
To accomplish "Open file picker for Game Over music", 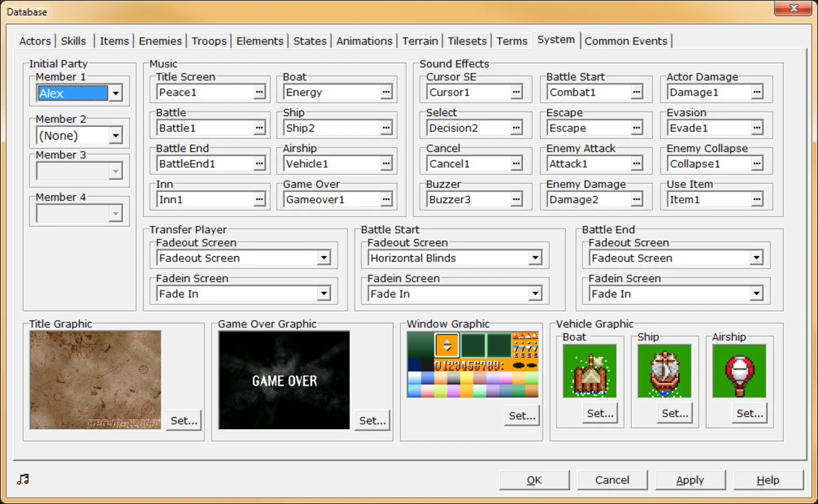I will (386, 199).
